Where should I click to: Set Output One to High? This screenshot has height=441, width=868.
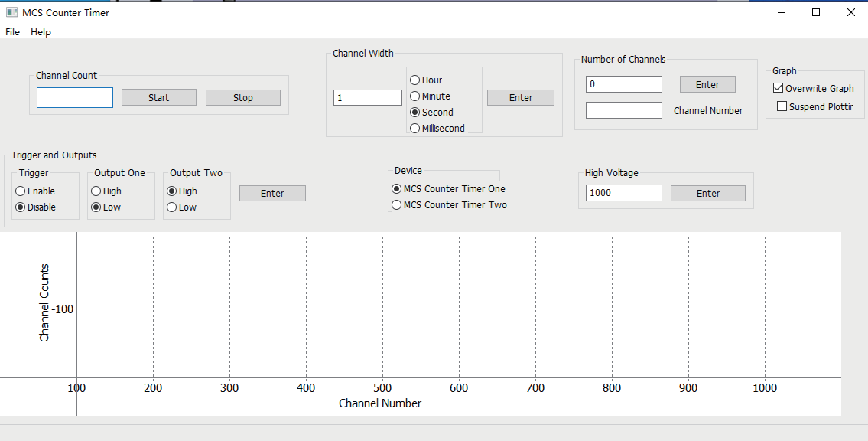(96, 191)
